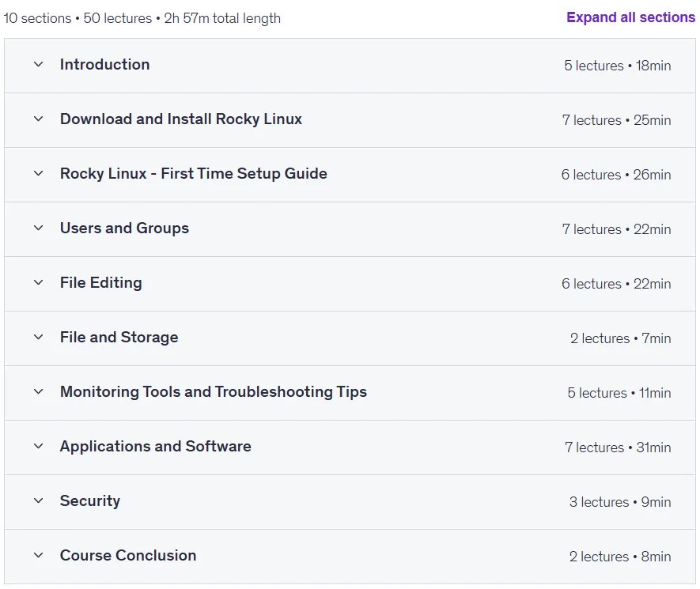
Task: Click '10 sections • 50 lectures' summary text
Action: click(78, 18)
